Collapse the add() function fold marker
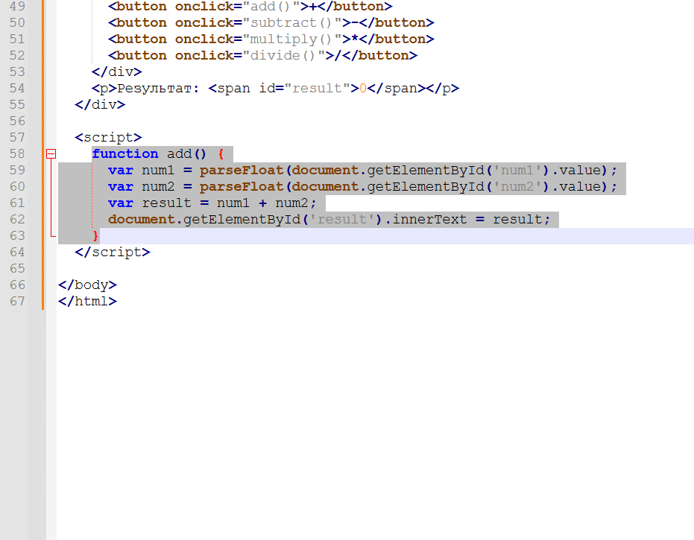Viewport: 694px width, 540px height. pos(50,154)
